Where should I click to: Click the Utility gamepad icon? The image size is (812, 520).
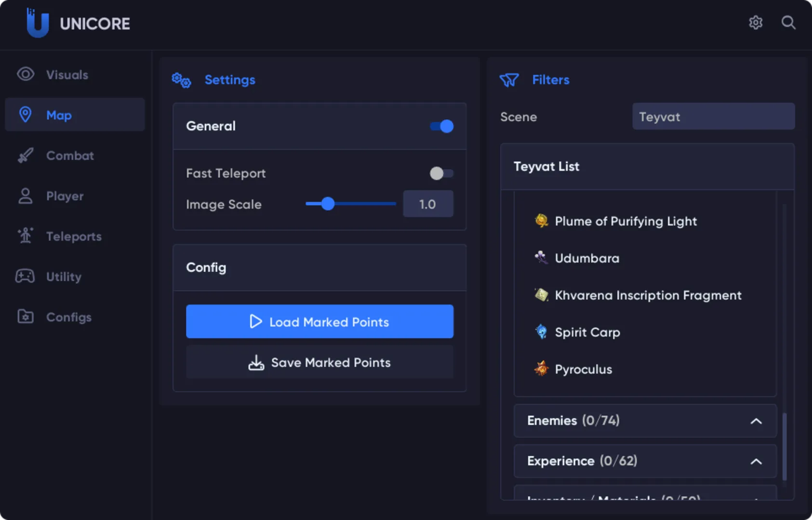click(x=25, y=276)
